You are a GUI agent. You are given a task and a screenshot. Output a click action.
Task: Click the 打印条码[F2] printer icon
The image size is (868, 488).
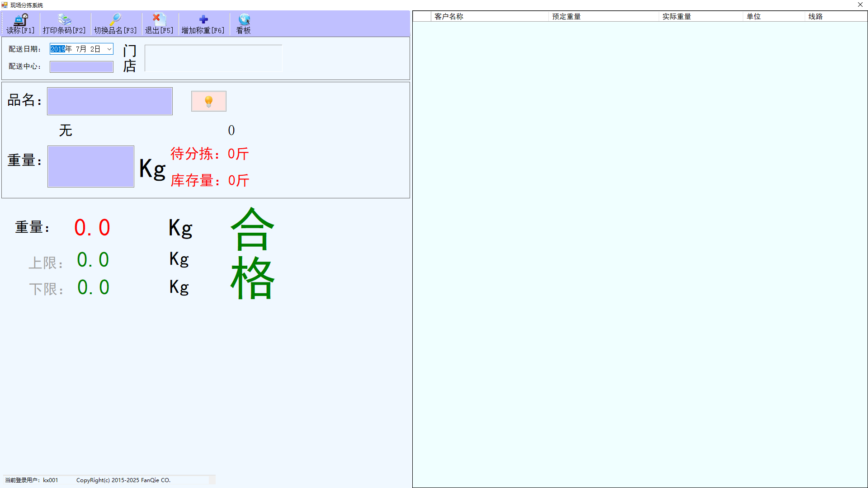tap(64, 19)
